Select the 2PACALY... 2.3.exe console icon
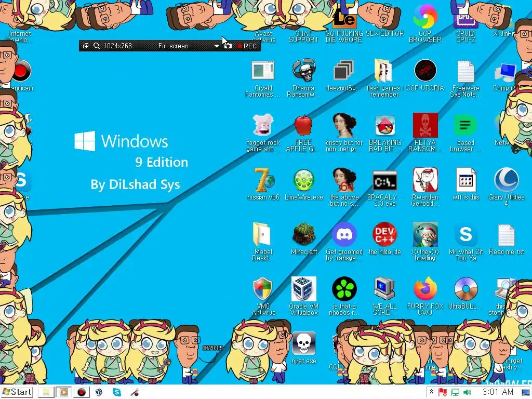The height and width of the screenshot is (399, 532). point(385,188)
